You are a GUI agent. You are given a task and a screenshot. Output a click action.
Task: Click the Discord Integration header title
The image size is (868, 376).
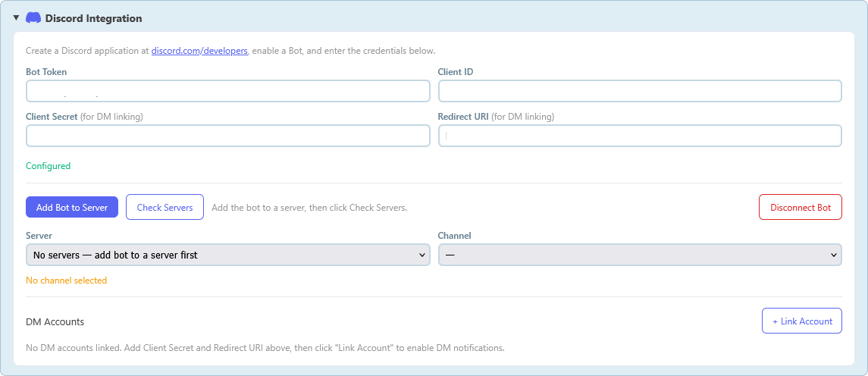(93, 18)
